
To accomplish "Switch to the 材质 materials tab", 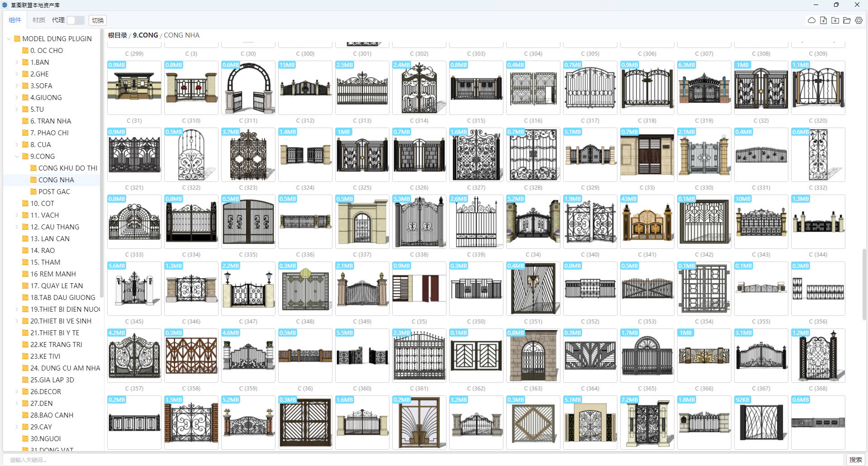I will click(x=38, y=20).
